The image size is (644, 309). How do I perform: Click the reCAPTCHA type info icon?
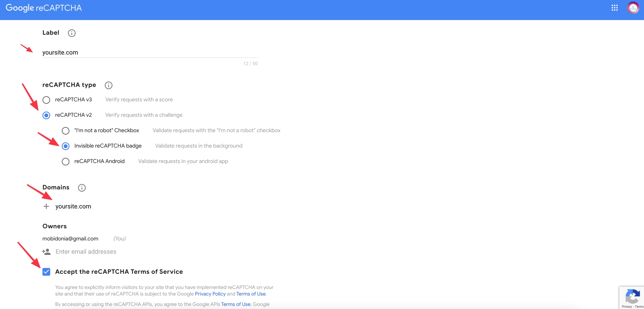pos(108,85)
